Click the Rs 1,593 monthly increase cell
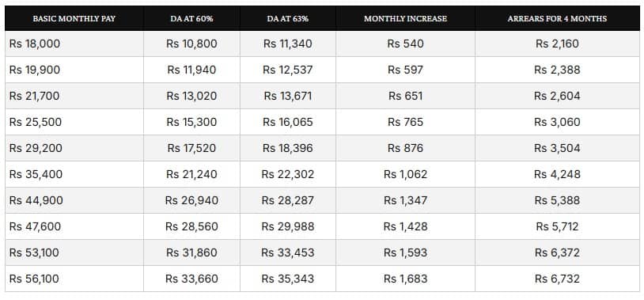The image size is (644, 300). 405,253
